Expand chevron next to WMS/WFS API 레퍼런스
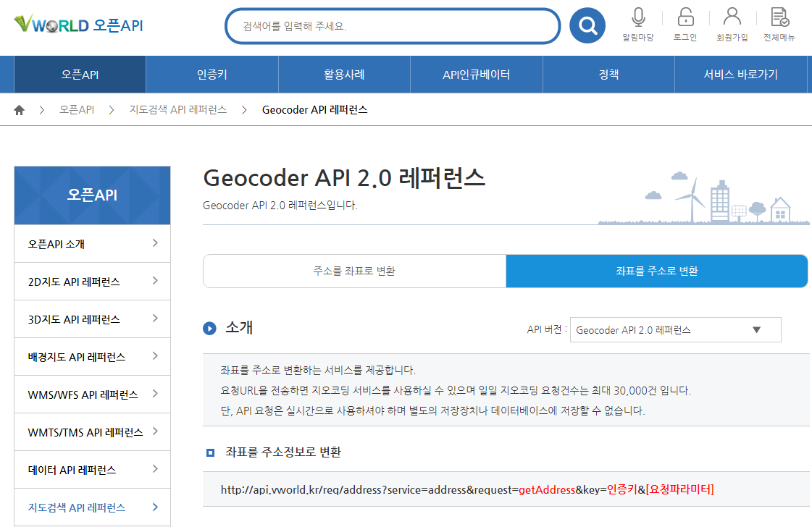This screenshot has width=812, height=527. tap(155, 393)
